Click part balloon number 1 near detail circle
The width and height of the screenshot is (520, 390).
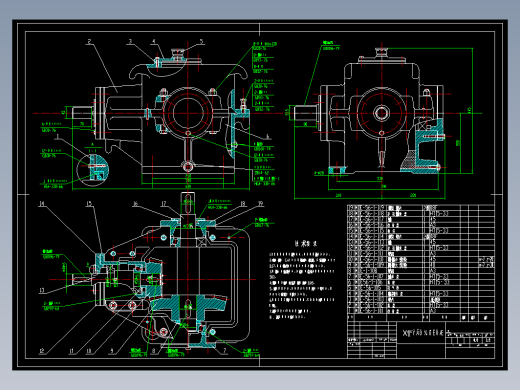click(58, 136)
